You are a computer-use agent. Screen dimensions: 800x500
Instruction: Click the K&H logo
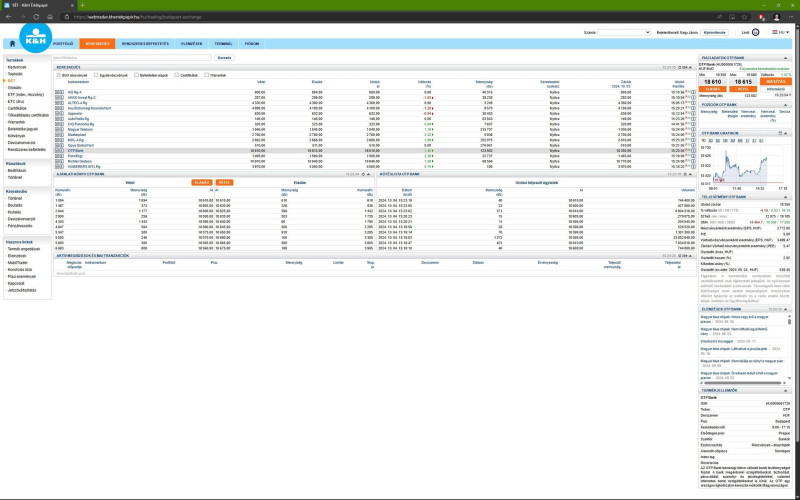coord(36,38)
